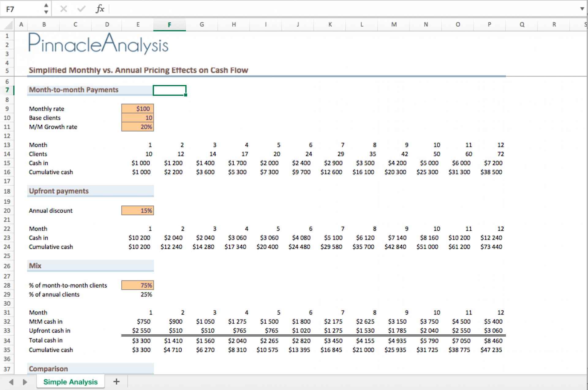Click the Total cash in row label
588x390 pixels.
pyautogui.click(x=46, y=340)
